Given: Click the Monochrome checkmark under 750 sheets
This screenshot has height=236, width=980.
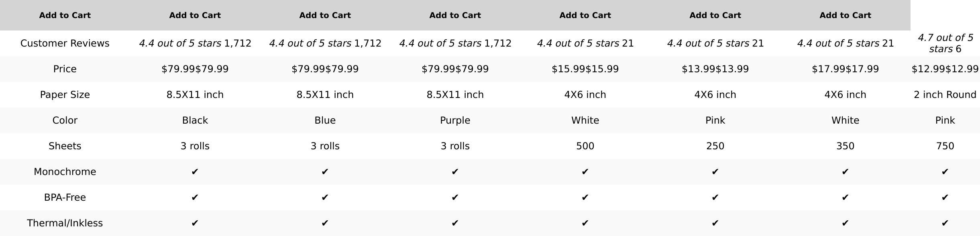Looking at the screenshot, I should pos(945,172).
